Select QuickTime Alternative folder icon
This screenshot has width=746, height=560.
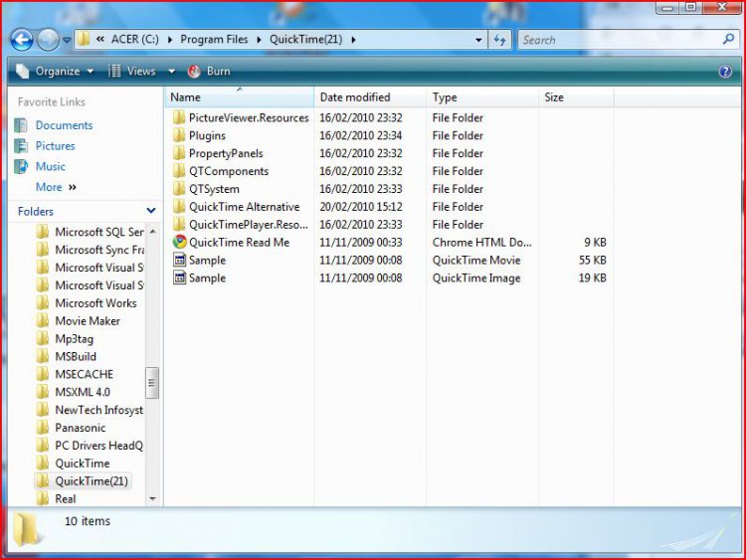tap(179, 207)
